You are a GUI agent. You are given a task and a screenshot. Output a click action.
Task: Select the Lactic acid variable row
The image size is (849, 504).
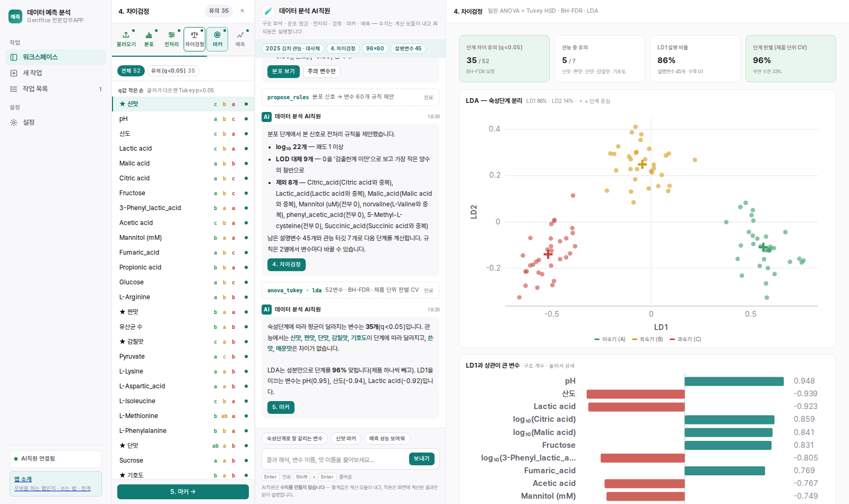(183, 149)
